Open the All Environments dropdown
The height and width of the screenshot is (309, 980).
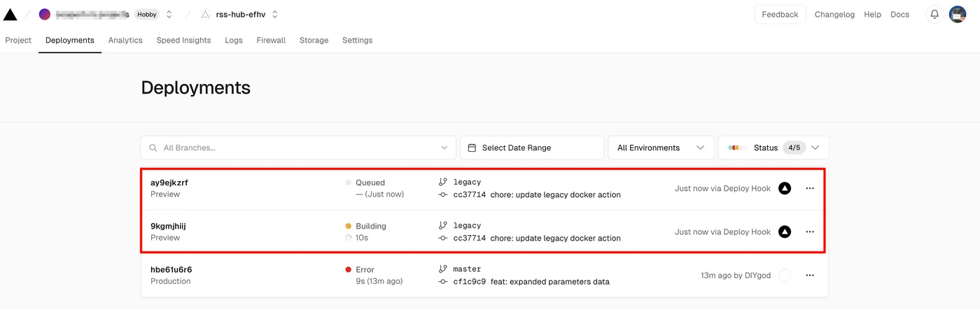[661, 148]
